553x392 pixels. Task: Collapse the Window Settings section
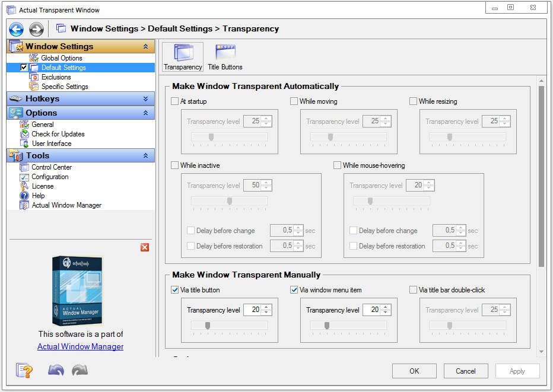pos(146,46)
